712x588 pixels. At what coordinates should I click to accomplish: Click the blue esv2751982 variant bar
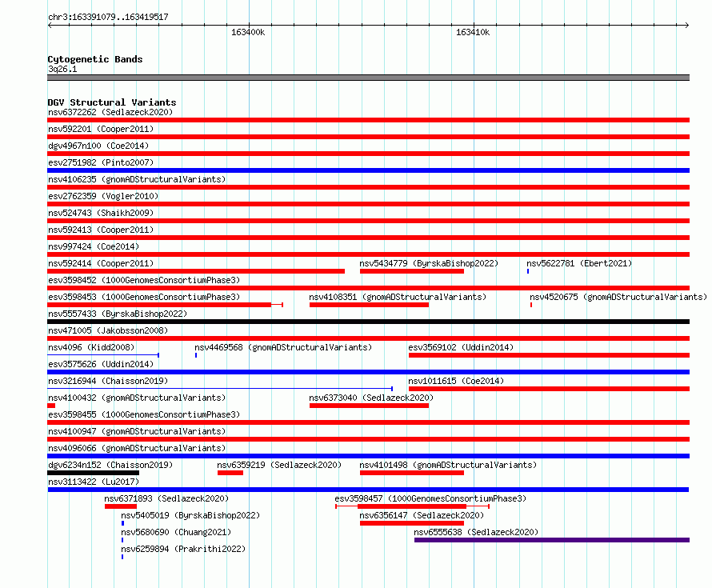point(368,170)
